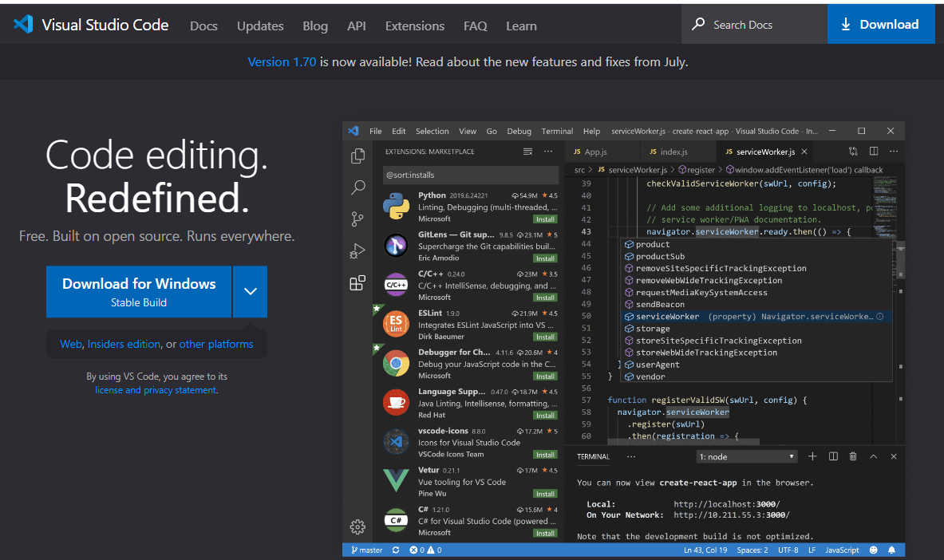Click the Debugger for Chrome extension icon

pyautogui.click(x=396, y=363)
